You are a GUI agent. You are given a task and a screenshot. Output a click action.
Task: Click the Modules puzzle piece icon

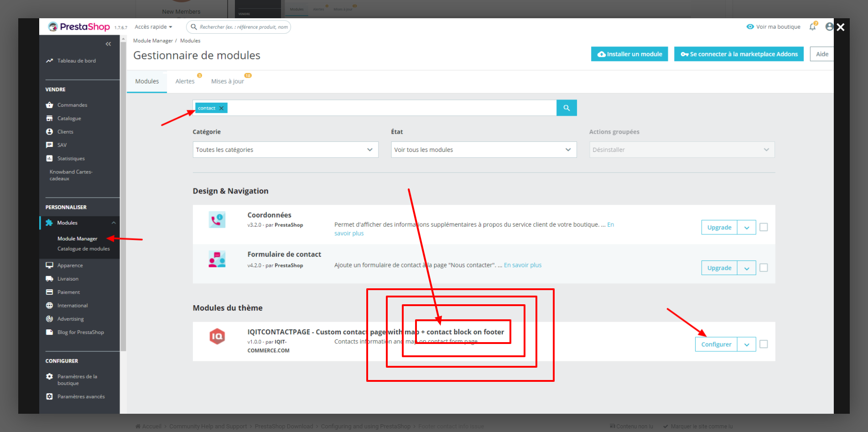click(49, 223)
